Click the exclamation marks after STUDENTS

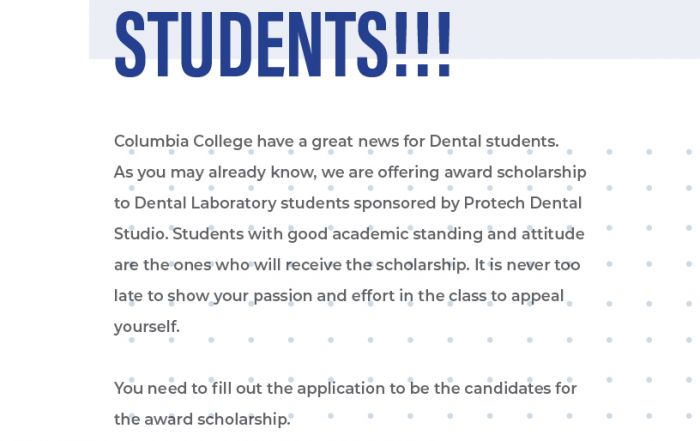pos(423,44)
